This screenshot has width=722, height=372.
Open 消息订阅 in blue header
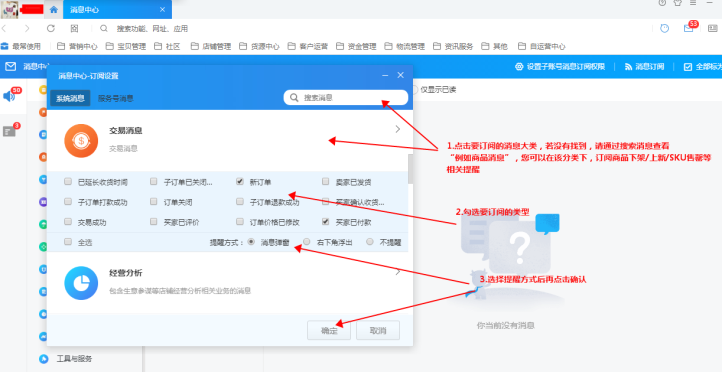point(644,67)
